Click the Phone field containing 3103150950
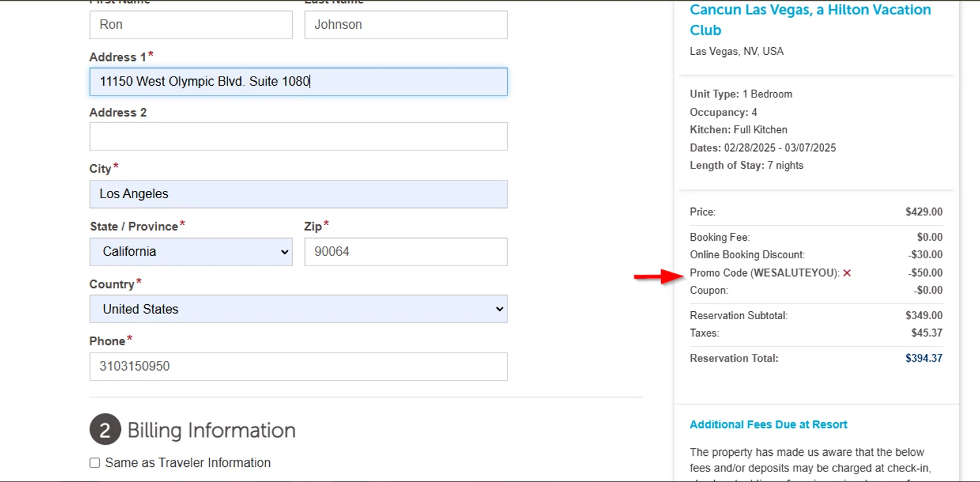The width and height of the screenshot is (980, 482). [299, 367]
